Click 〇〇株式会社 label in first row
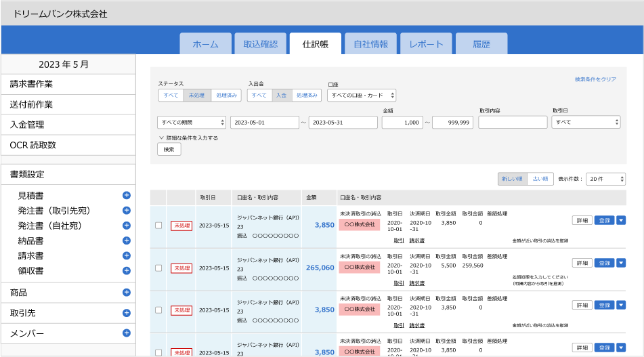644x357 pixels. pyautogui.click(x=360, y=225)
